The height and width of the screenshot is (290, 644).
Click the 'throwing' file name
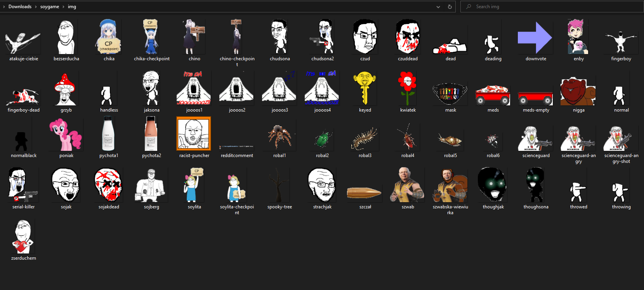click(x=621, y=207)
